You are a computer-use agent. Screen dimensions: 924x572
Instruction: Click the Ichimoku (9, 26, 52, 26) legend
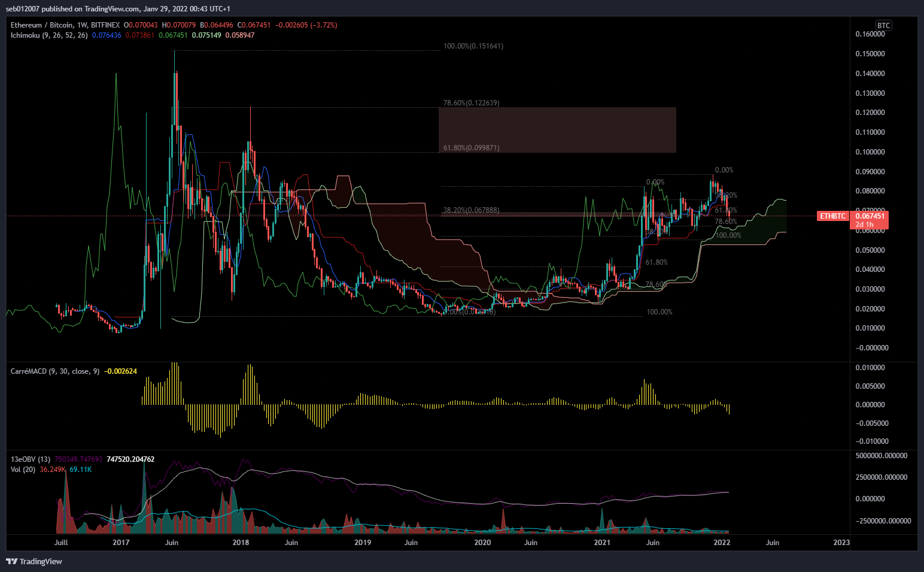49,35
